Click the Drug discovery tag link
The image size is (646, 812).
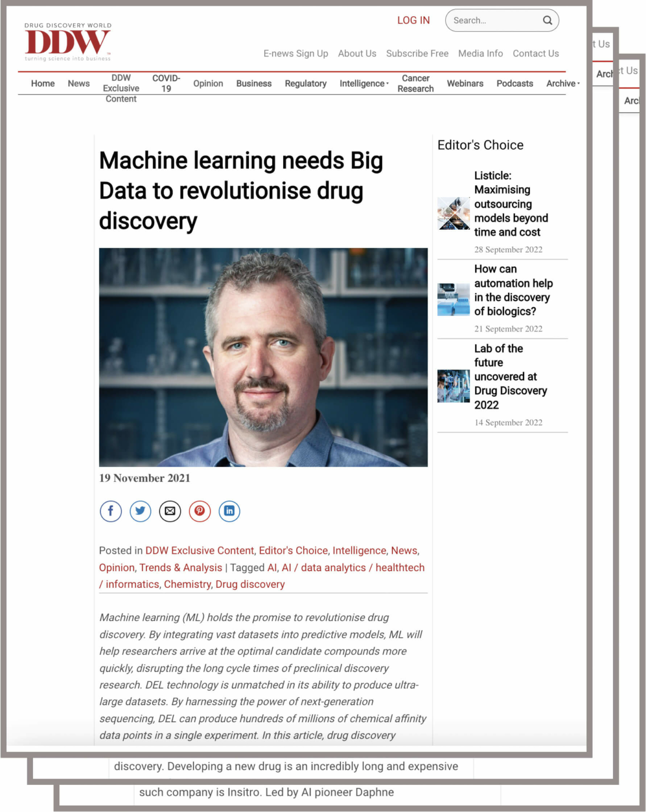pos(250,584)
